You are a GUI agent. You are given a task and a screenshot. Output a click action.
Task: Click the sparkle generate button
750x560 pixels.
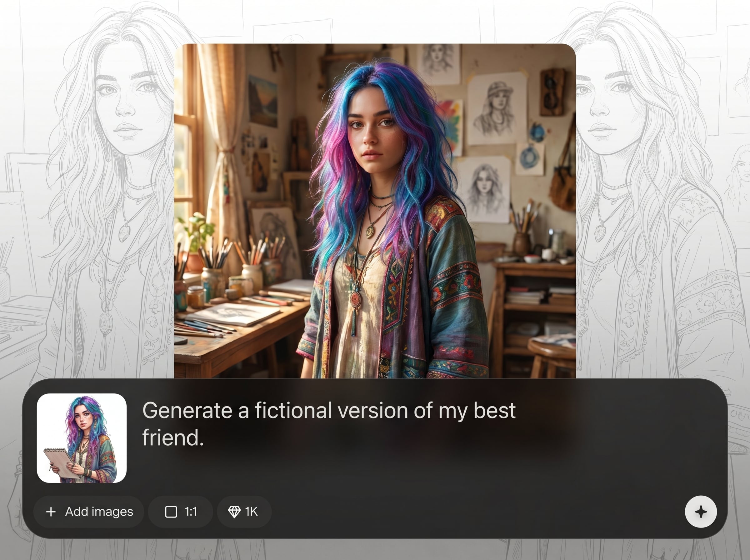tap(701, 512)
